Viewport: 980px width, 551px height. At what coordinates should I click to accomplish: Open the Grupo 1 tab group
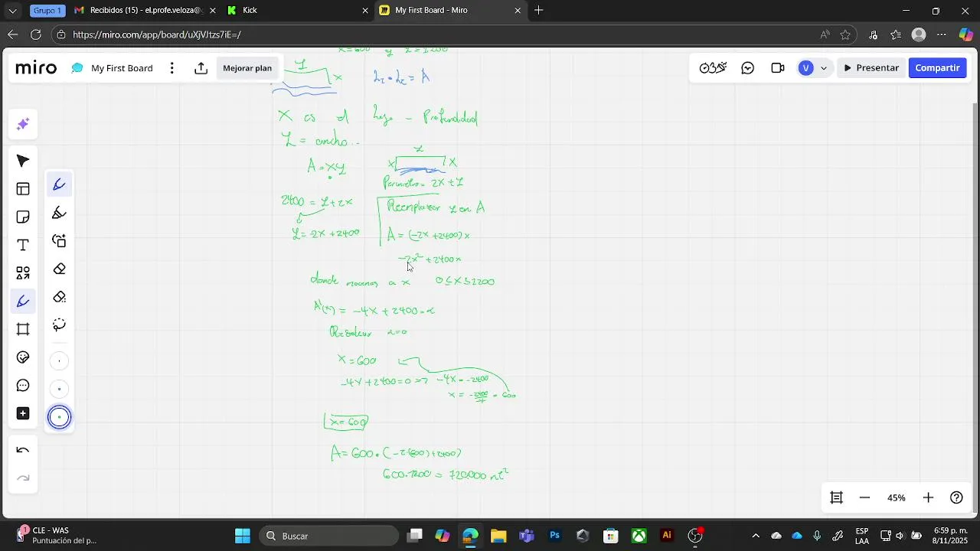click(x=47, y=11)
